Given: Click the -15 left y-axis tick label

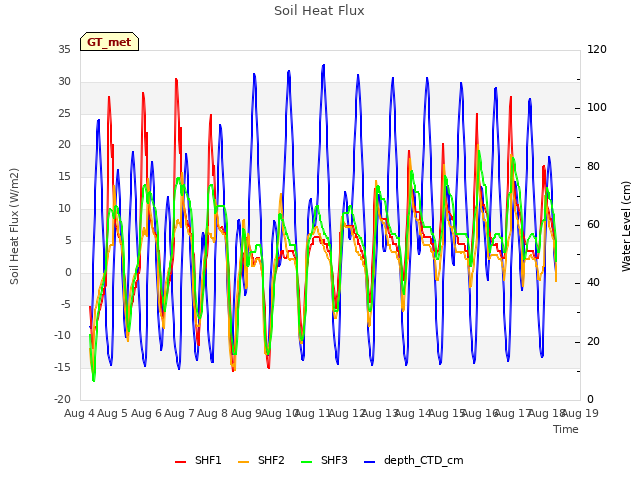Looking at the screenshot, I should [x=62, y=368].
